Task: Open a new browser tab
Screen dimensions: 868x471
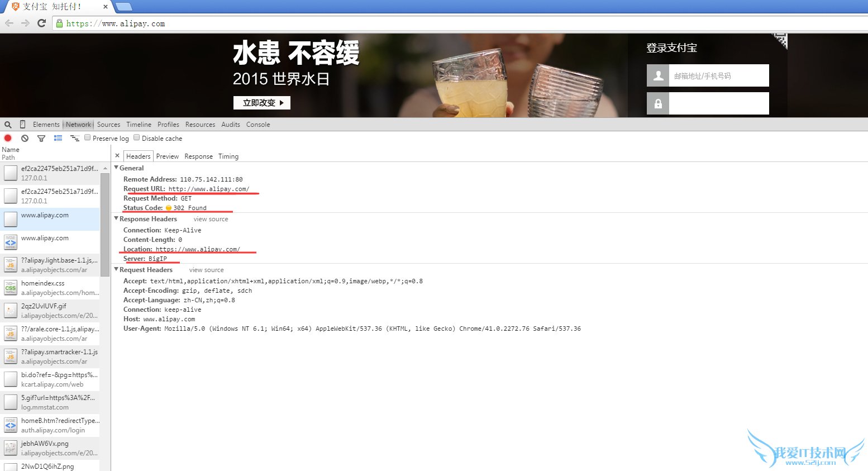Action: coord(123,7)
